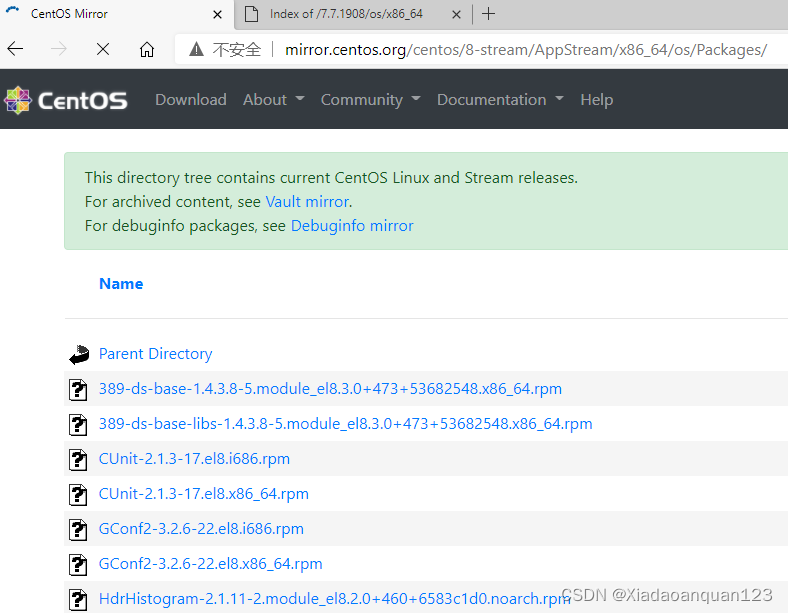788x613 pixels.
Task: Click file icon beside CUnit x86_64 rpm
Action: (78, 494)
